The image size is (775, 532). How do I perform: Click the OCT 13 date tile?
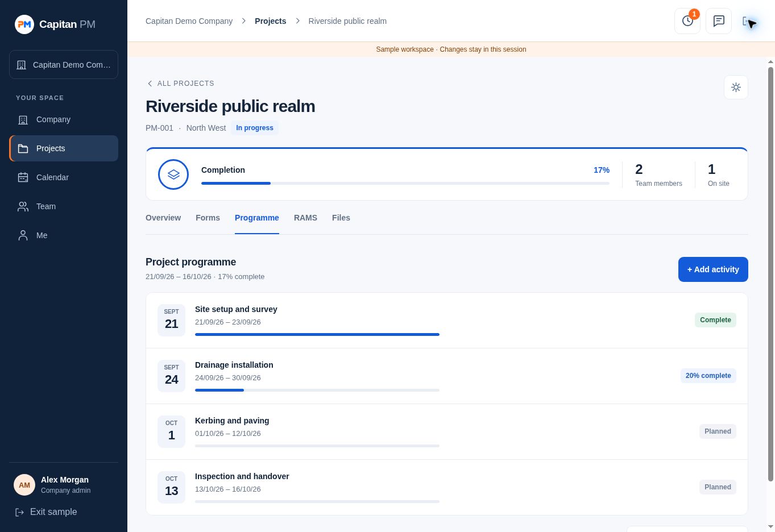171,487
